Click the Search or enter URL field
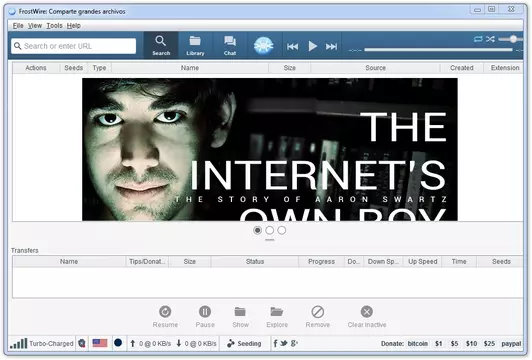 point(74,46)
